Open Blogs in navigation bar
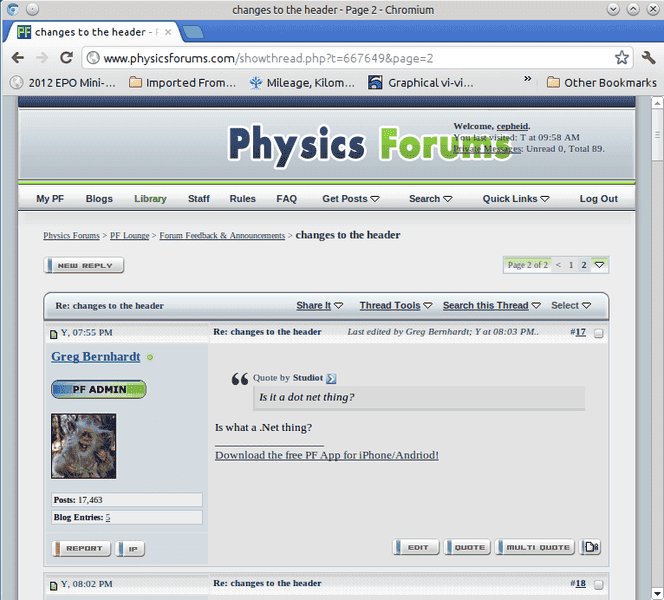 (x=99, y=199)
